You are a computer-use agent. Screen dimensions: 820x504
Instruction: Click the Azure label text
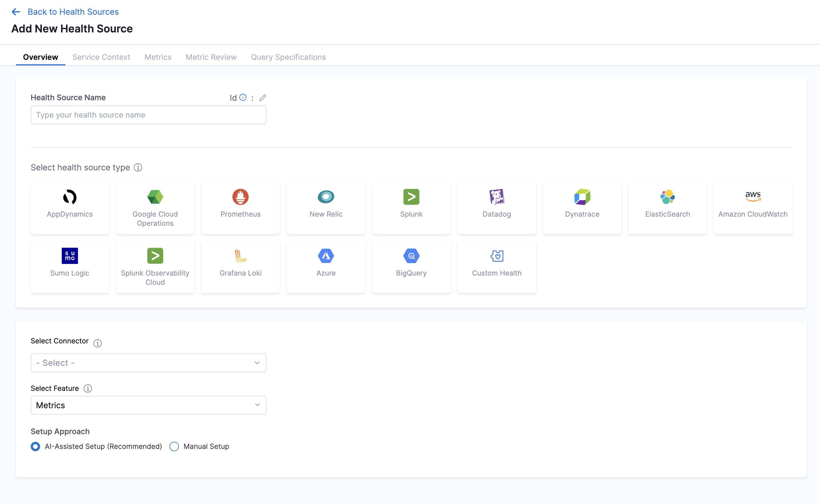[326, 273]
